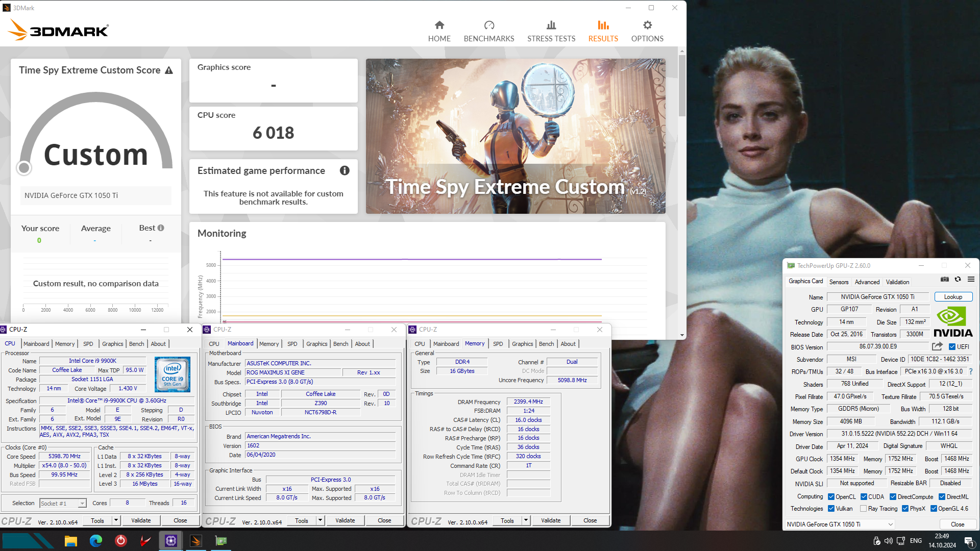Open the Options gear icon
This screenshot has height=551, width=980.
647,25
